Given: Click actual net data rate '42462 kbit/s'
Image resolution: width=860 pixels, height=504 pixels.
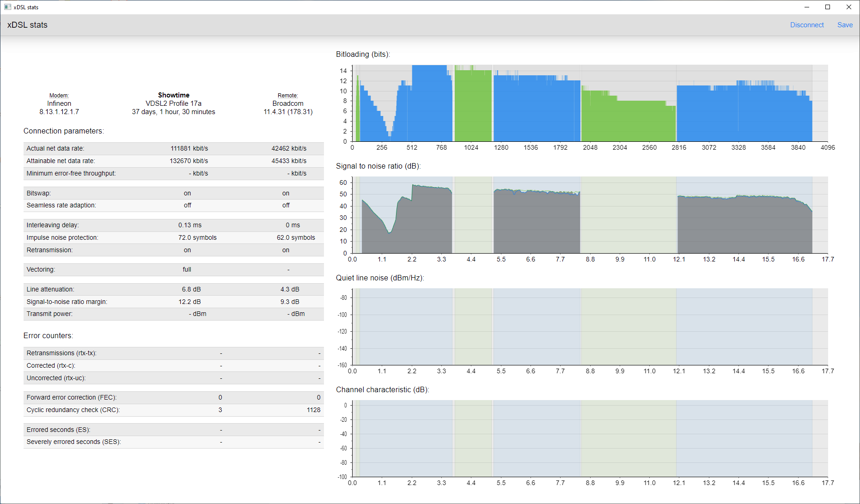Looking at the screenshot, I should 289,148.
